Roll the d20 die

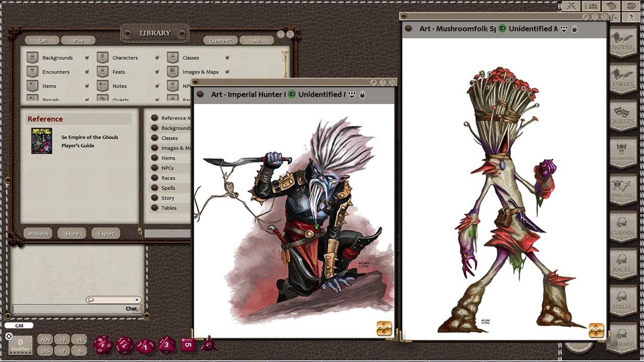[103, 345]
